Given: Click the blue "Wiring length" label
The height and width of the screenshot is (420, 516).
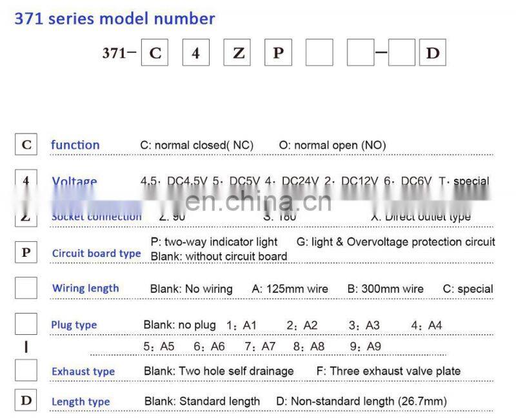Looking at the screenshot, I should [86, 288].
